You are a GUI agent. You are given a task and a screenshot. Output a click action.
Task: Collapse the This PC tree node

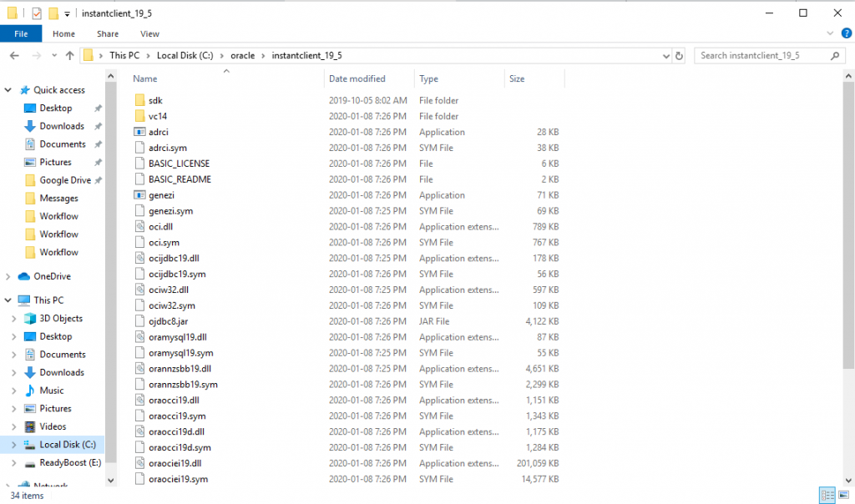(x=9, y=300)
